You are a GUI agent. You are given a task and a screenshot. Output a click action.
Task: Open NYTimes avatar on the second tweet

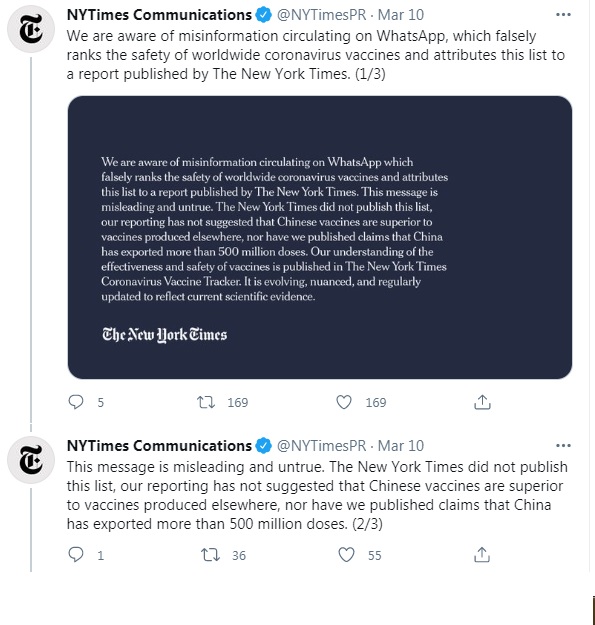[31, 460]
